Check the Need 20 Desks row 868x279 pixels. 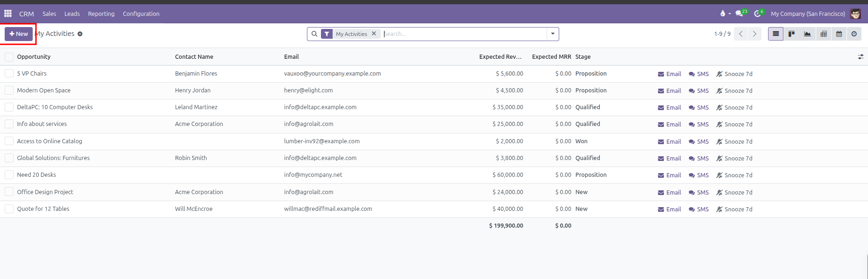point(9,175)
